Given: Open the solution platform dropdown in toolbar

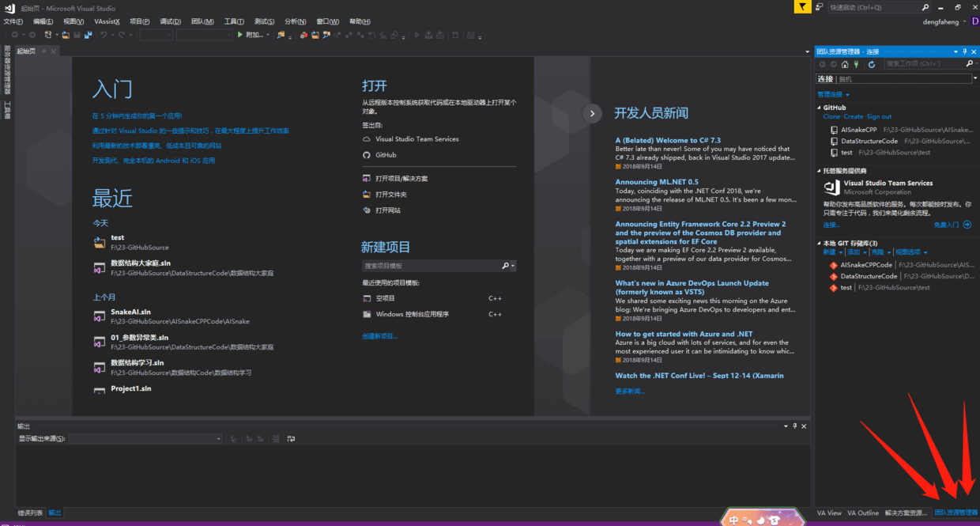Looking at the screenshot, I should pos(228,35).
